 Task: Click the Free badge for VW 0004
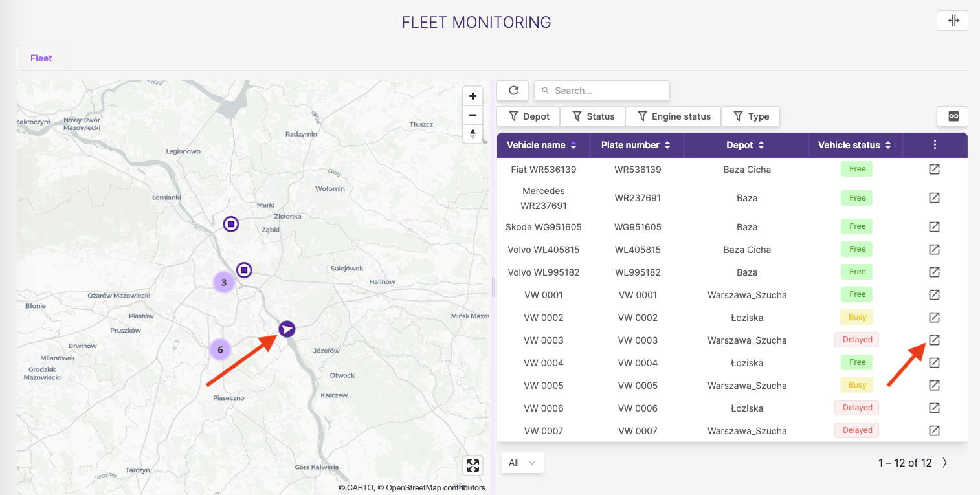[x=857, y=362]
